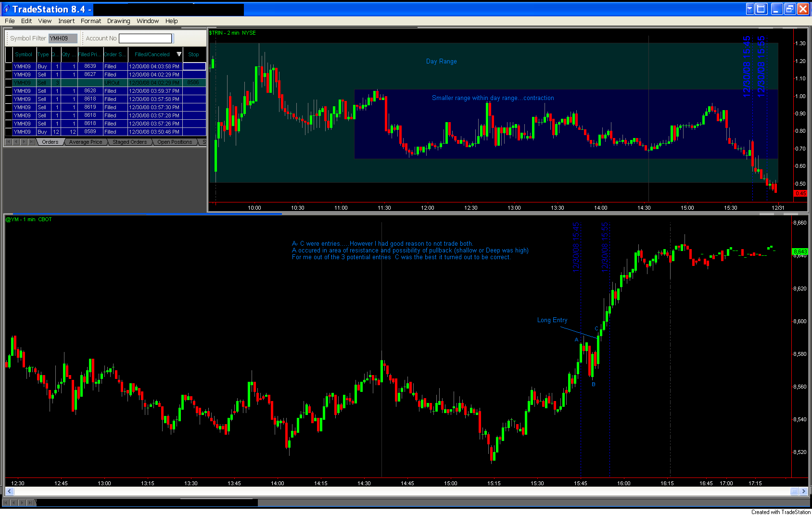Click the Filled Price column header
812x515 pixels.
90,54
